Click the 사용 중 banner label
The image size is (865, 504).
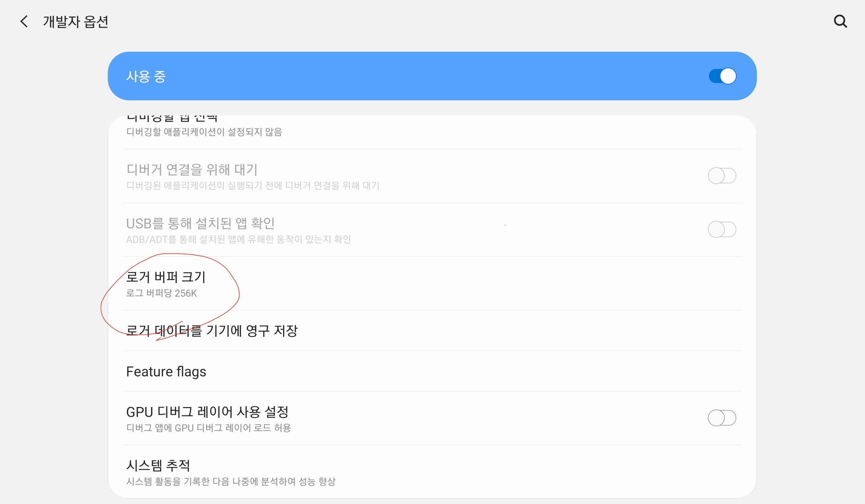click(146, 76)
